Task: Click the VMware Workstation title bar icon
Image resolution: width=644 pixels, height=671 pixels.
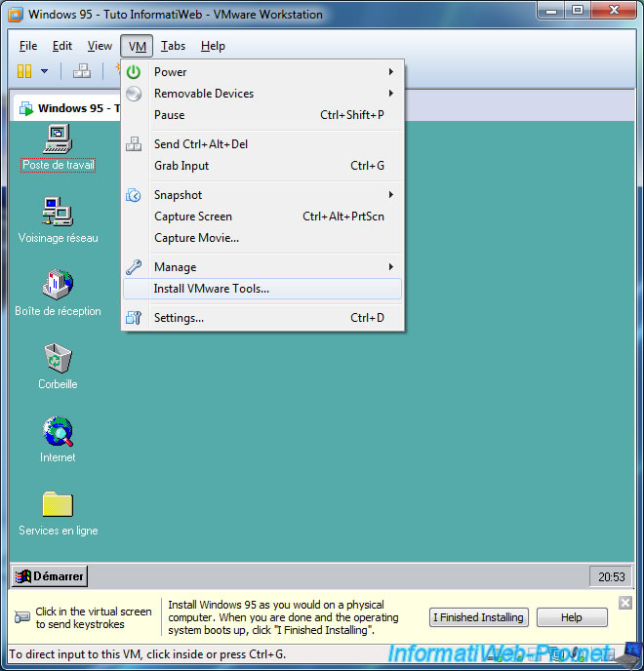Action: (16, 15)
